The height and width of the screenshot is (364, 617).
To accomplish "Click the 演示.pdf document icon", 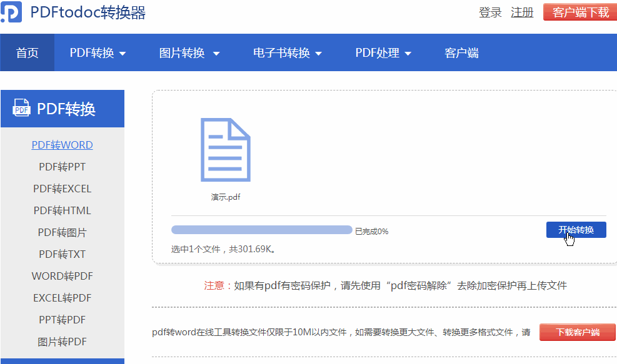I will [226, 150].
